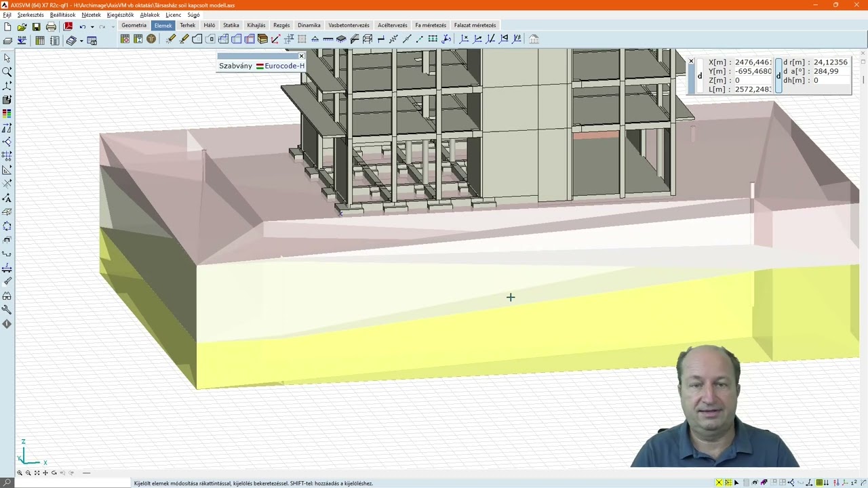Select the line support tool
Viewport: 868px width, 488px height.
(328, 39)
